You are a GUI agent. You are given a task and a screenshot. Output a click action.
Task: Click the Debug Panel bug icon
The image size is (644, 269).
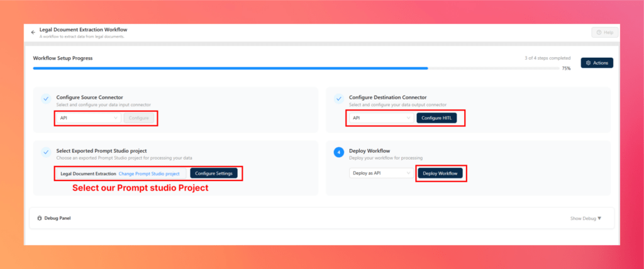click(40, 218)
